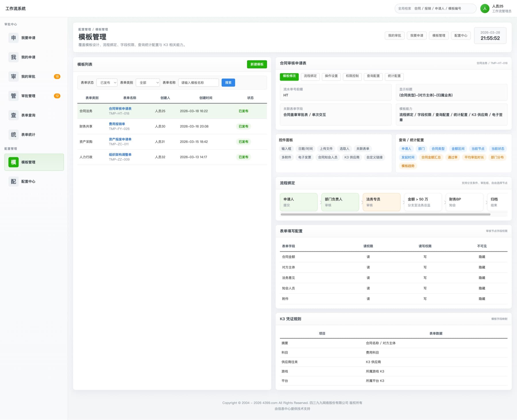Click the blue 搜索 button
The width and height of the screenshot is (517, 420).
coord(228,83)
